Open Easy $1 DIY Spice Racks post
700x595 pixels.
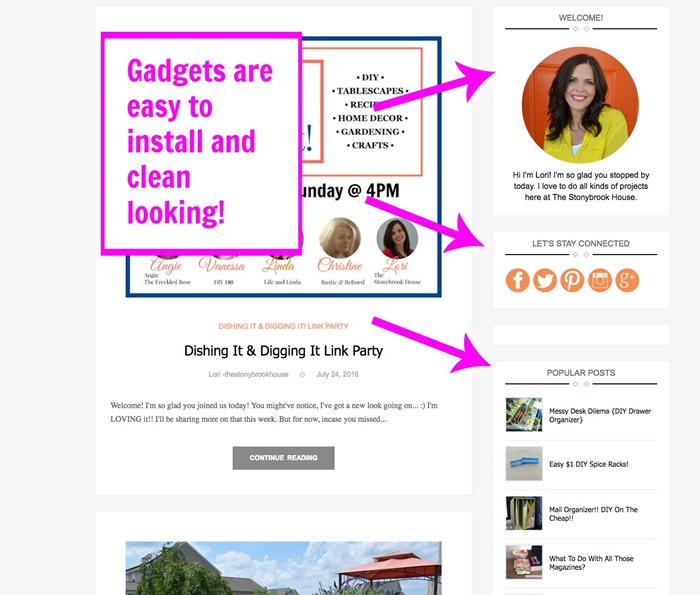pos(588,464)
